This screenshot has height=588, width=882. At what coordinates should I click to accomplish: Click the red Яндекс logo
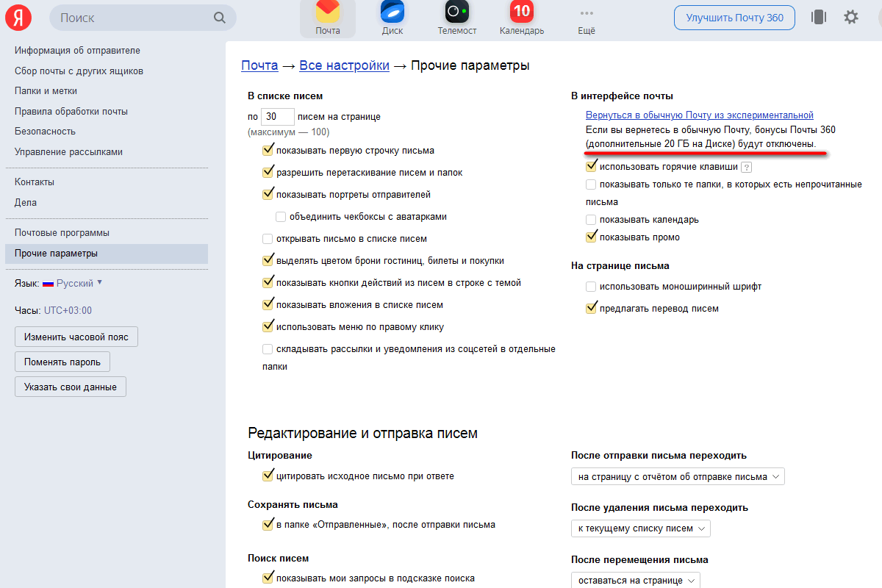[x=18, y=18]
